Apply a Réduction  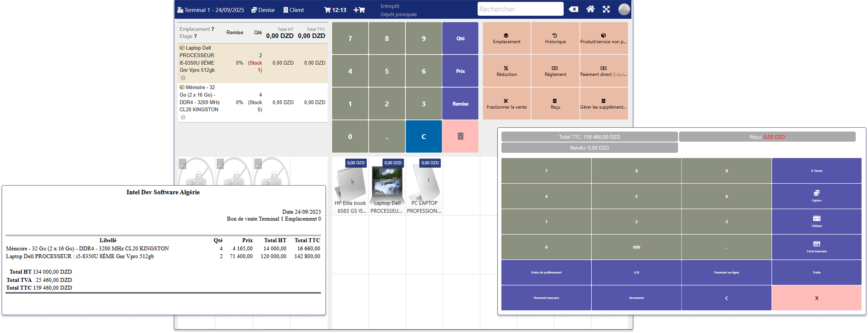point(506,71)
